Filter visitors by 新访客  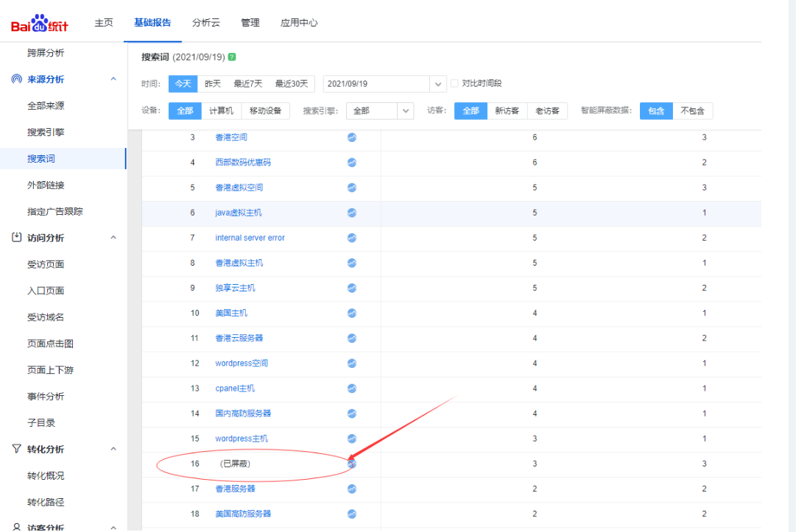[x=507, y=111]
